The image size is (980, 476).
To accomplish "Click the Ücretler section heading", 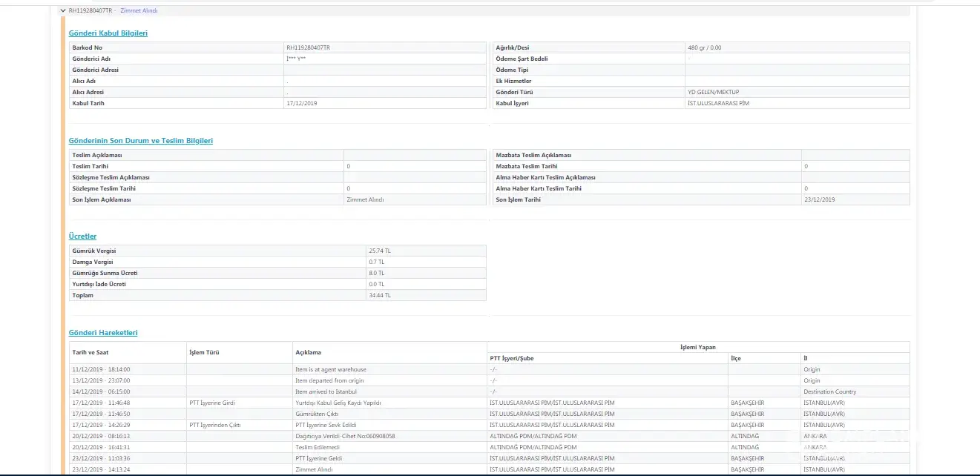I will click(82, 237).
